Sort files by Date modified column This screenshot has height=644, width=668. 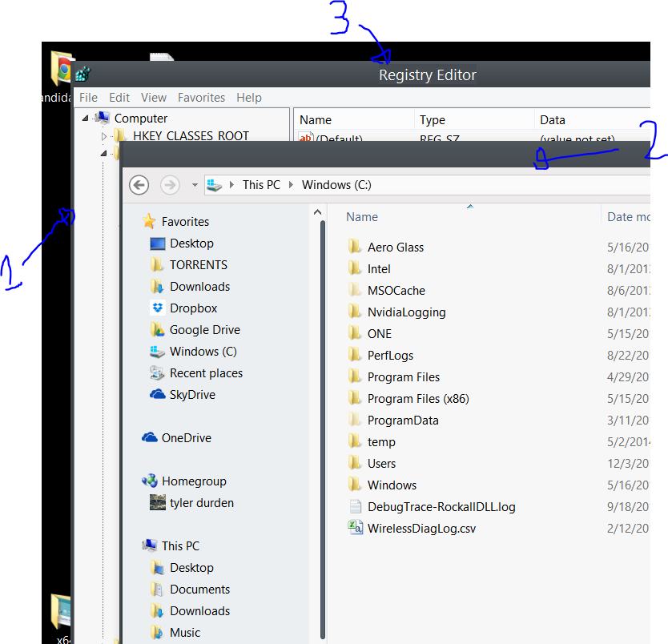pyautogui.click(x=629, y=217)
